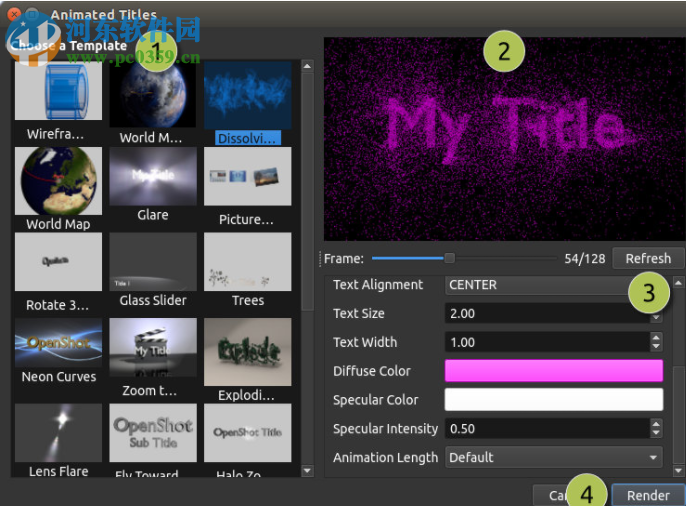Pick the Exploding text template
This screenshot has height=506, width=686.
coord(248,352)
